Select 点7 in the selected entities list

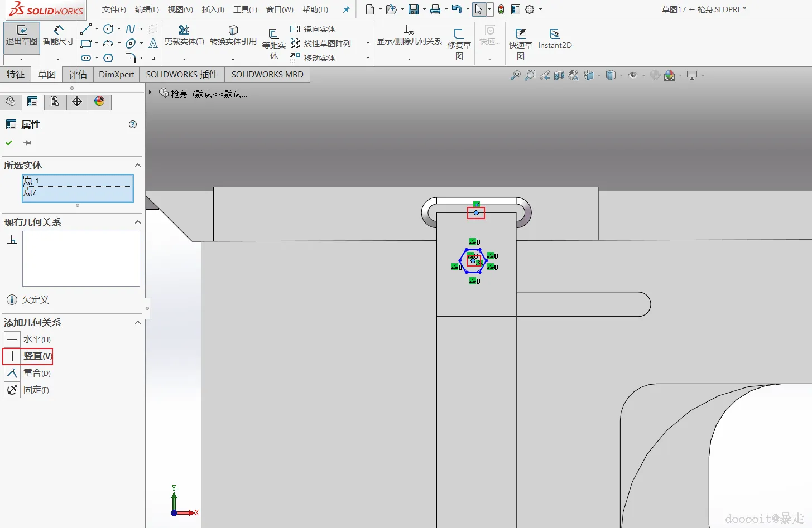pyautogui.click(x=78, y=192)
